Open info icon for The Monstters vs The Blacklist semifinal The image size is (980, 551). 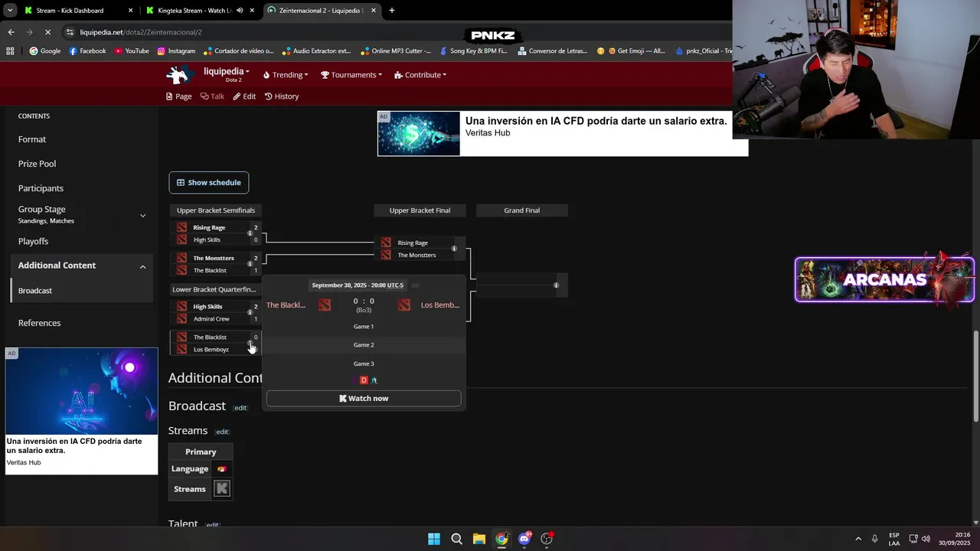coord(250,264)
